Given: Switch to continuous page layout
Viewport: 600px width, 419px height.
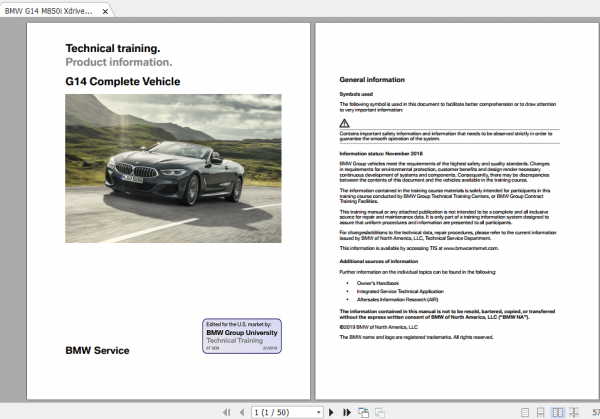Looking at the screenshot, I should pos(541,412).
